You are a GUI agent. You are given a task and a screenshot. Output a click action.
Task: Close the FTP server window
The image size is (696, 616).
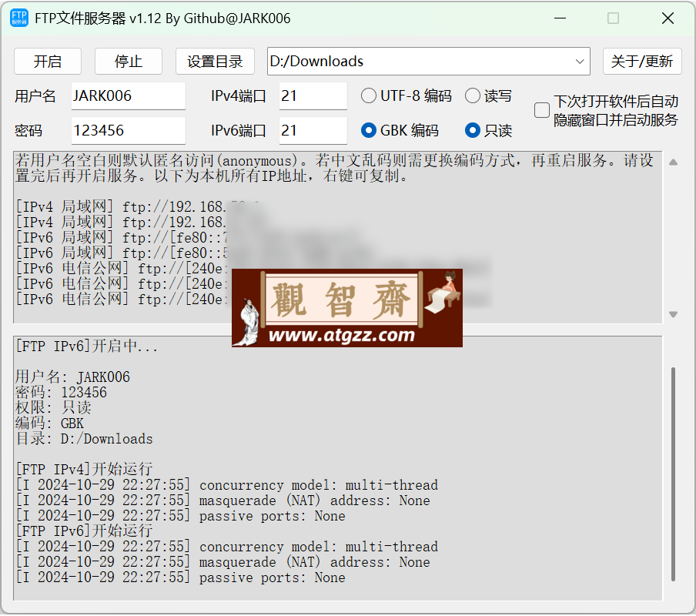pyautogui.click(x=668, y=18)
